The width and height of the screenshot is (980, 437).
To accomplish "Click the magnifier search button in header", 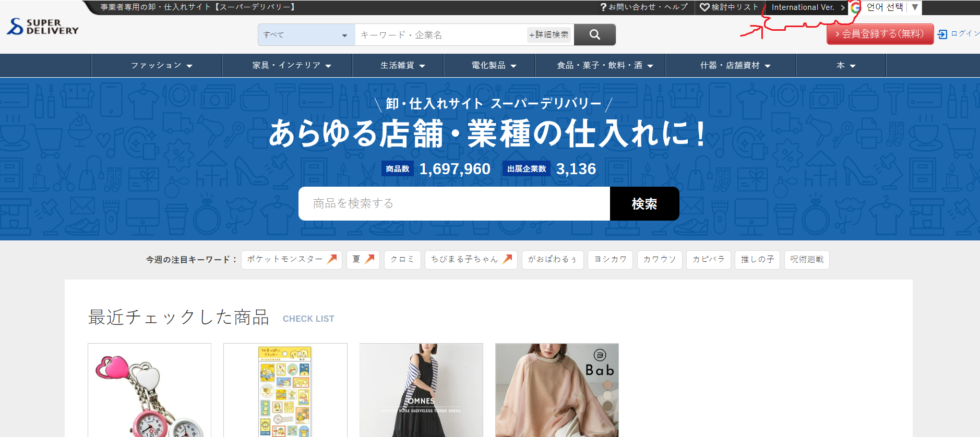I will pyautogui.click(x=595, y=34).
